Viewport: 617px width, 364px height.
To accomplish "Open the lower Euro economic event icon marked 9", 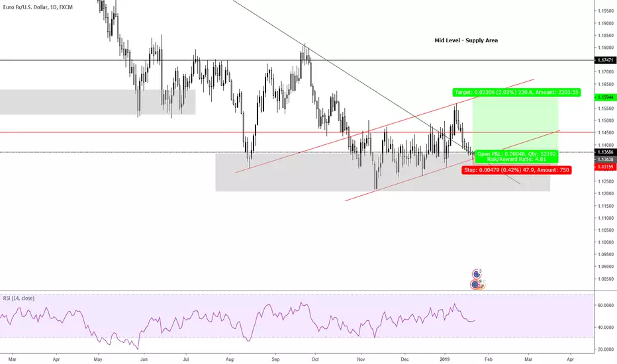I will click(x=475, y=284).
